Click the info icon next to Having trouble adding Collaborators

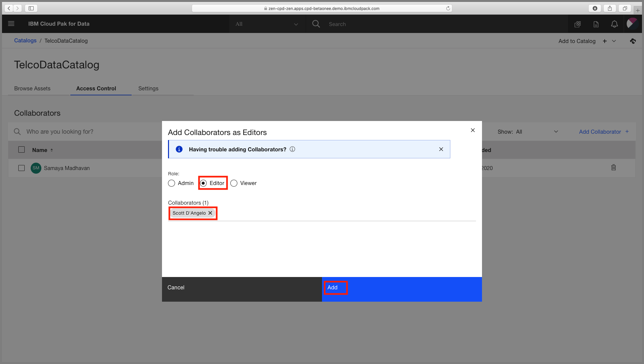point(292,149)
